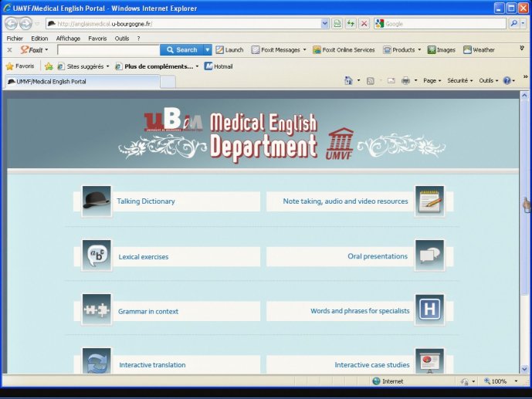Screen dimensions: 532x399
Task: Click the search magnifier button in Google box
Action: pyautogui.click(x=513, y=24)
